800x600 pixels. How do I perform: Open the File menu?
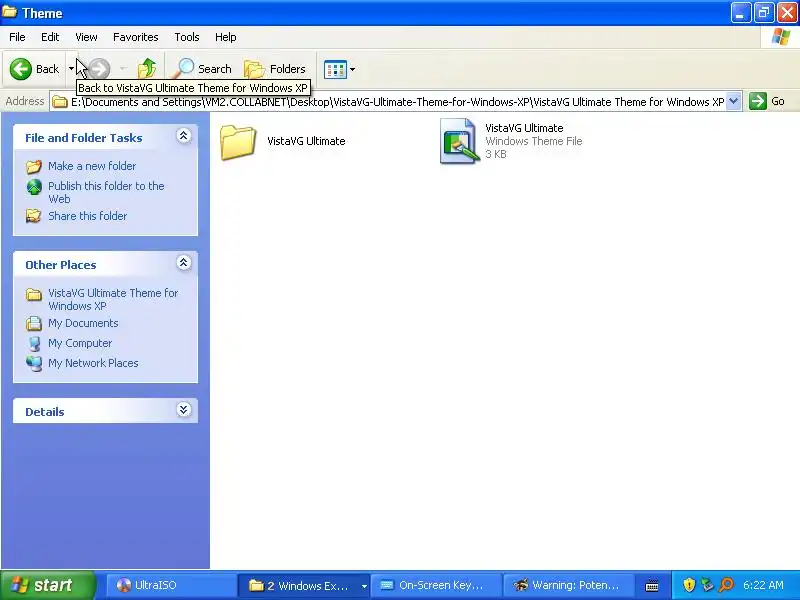[17, 37]
